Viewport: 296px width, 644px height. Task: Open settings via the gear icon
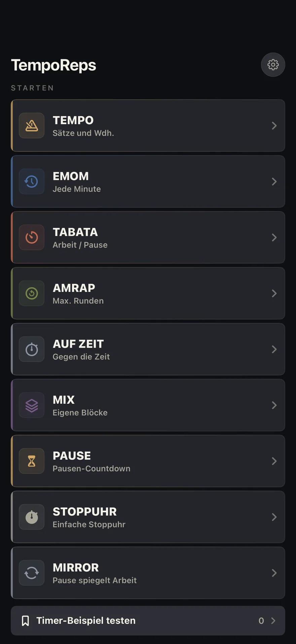[273, 65]
